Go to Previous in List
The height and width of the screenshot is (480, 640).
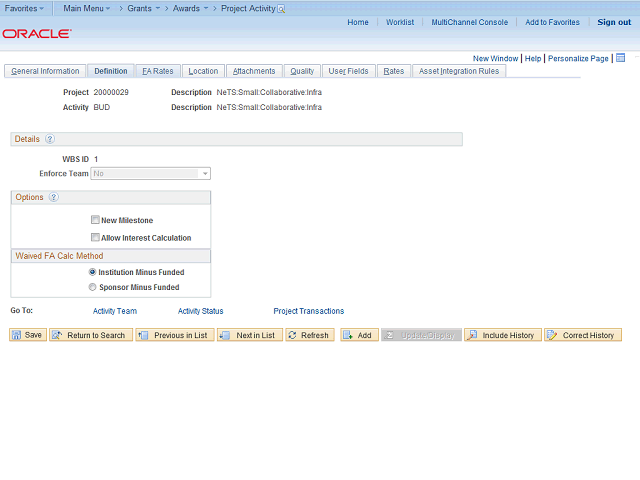pyautogui.click(x=175, y=335)
